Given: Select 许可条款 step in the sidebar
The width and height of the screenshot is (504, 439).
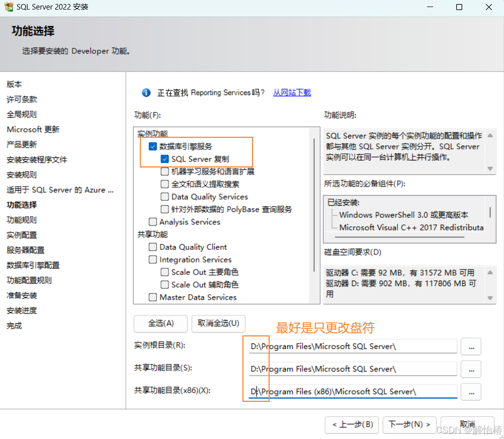Looking at the screenshot, I should pos(22,100).
